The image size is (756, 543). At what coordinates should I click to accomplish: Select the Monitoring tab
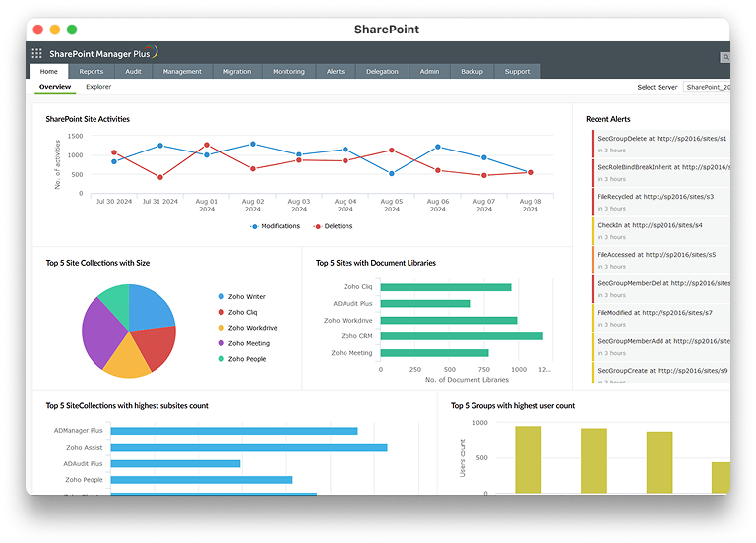288,71
